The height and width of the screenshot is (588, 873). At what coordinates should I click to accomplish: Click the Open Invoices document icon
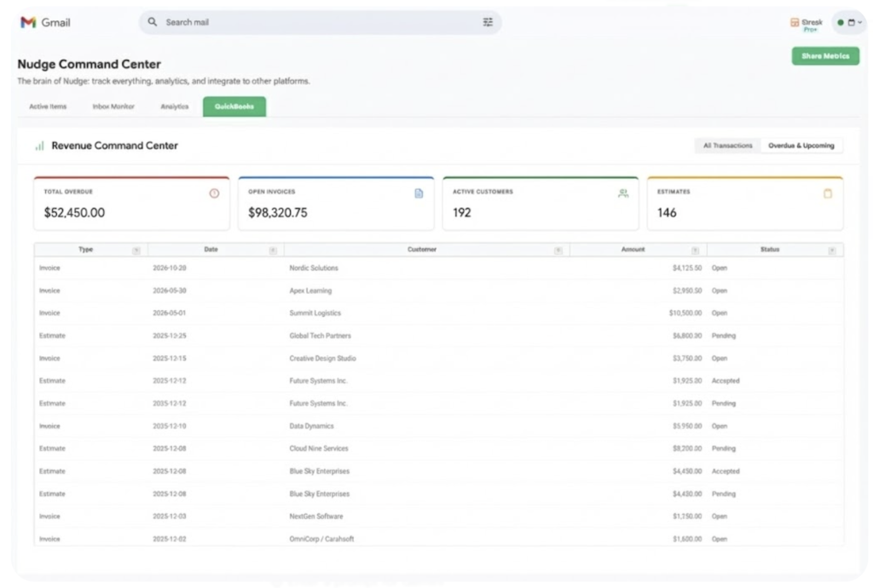(x=419, y=193)
